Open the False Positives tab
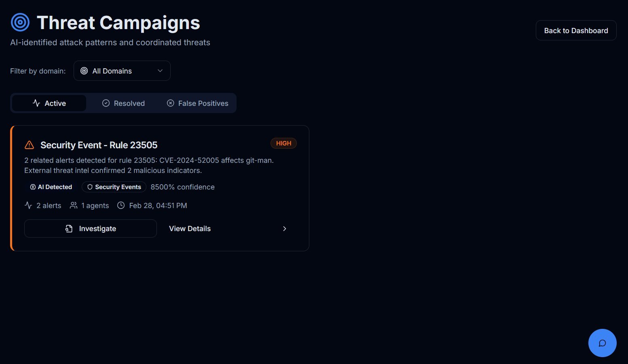This screenshot has height=364, width=628. click(x=197, y=103)
